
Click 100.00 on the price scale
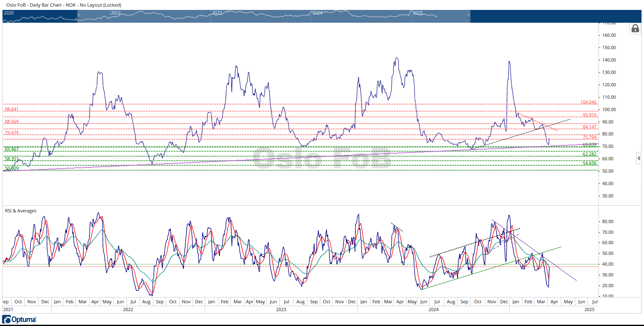(609, 109)
